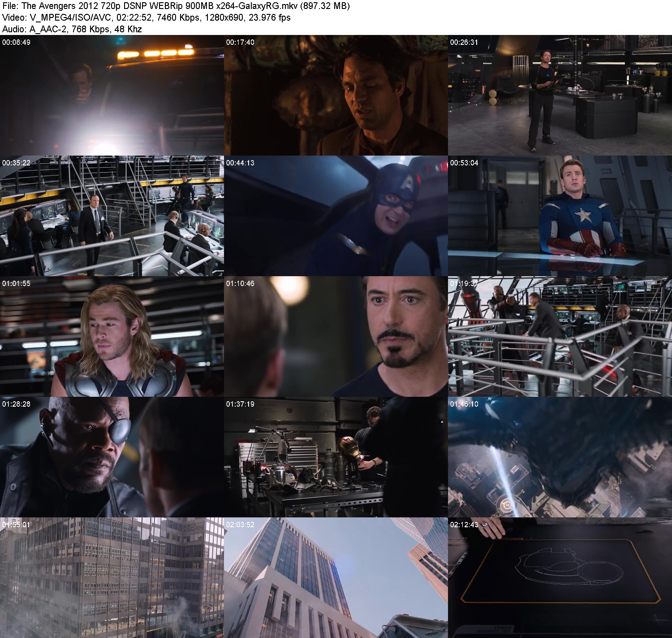Image resolution: width=672 pixels, height=638 pixels.
Task: Select the frame captured at 00:44:13
Action: tap(336, 216)
